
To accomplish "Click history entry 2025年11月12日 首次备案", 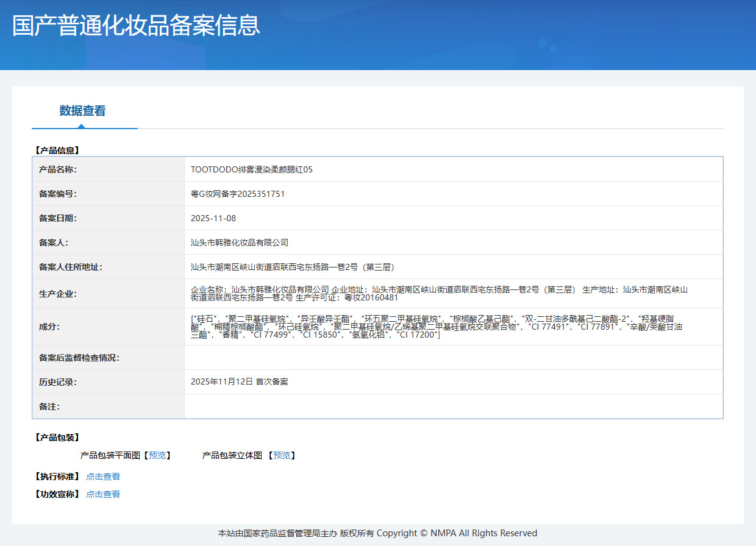I will coord(240,381).
